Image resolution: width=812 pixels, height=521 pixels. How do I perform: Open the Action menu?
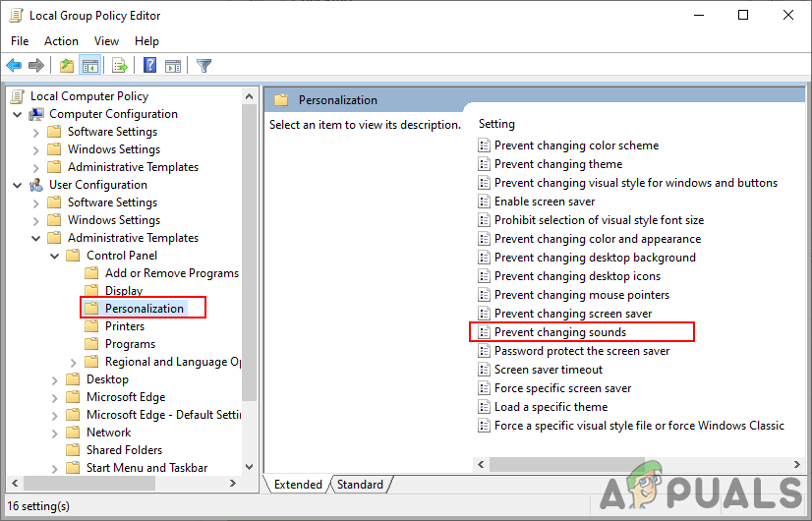61,41
